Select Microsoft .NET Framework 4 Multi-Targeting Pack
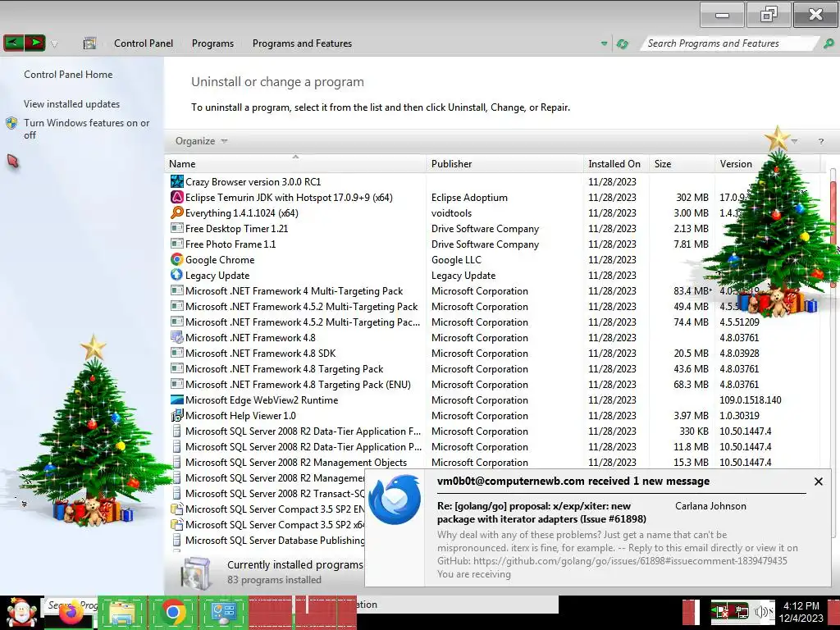This screenshot has height=630, width=840. tap(294, 291)
